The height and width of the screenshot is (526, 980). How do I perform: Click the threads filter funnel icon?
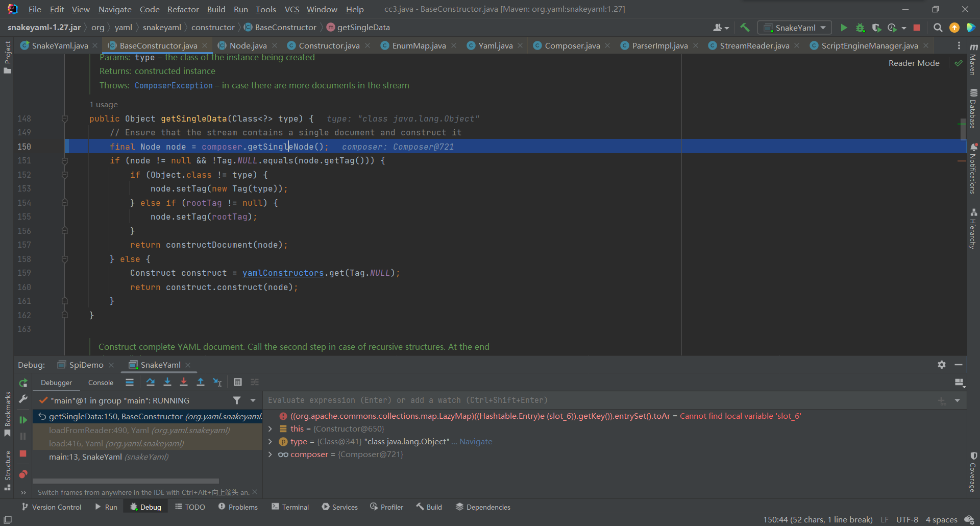pyautogui.click(x=237, y=400)
